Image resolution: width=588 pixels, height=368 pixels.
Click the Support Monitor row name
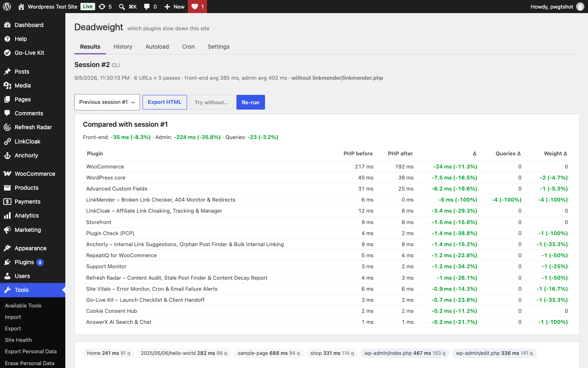pos(107,266)
